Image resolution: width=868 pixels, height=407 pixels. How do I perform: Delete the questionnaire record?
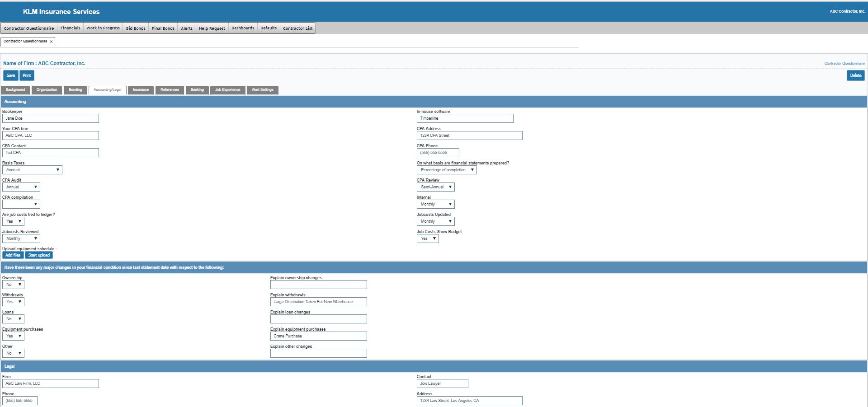(855, 75)
